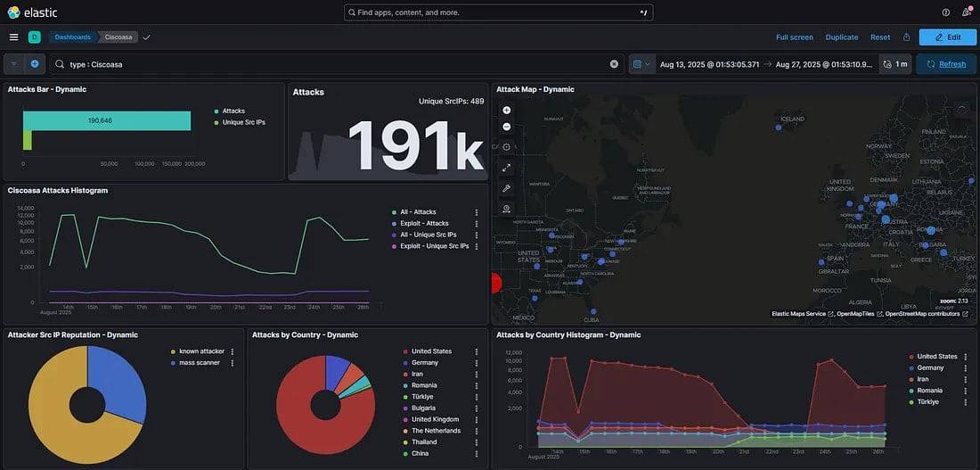Go to Dashboards breadcrumb

click(72, 37)
